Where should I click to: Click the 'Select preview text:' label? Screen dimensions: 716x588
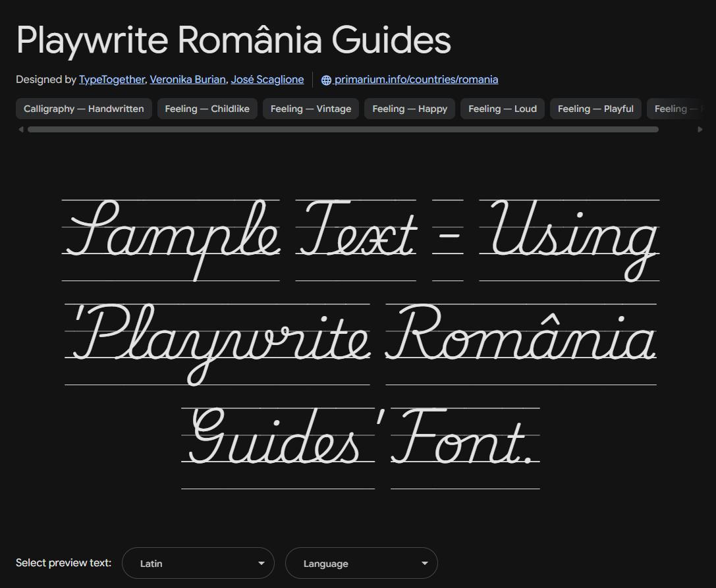pos(63,563)
